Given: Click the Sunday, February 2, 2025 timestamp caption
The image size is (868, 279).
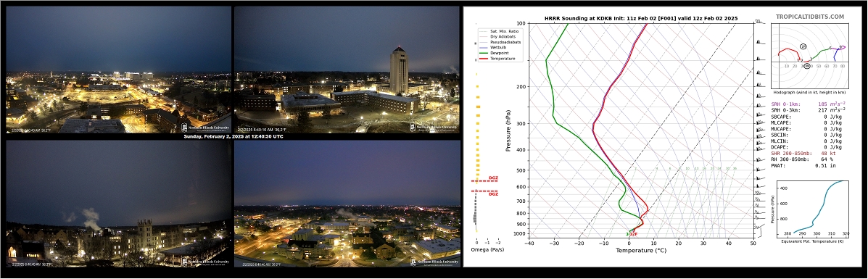Looking at the screenshot, I should coord(233,136).
